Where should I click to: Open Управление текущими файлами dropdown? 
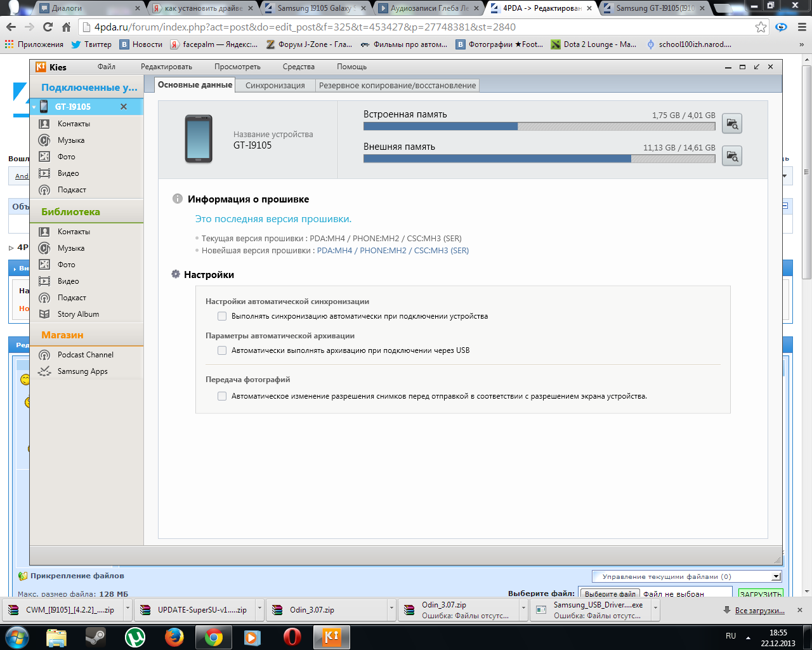(x=686, y=576)
